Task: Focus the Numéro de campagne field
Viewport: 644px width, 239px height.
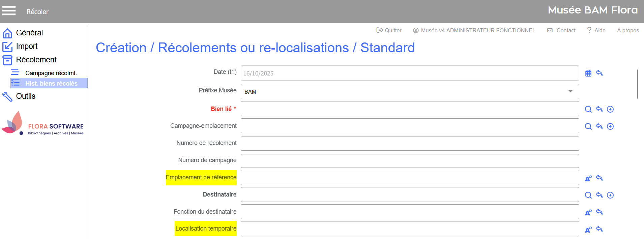Action: click(x=410, y=161)
